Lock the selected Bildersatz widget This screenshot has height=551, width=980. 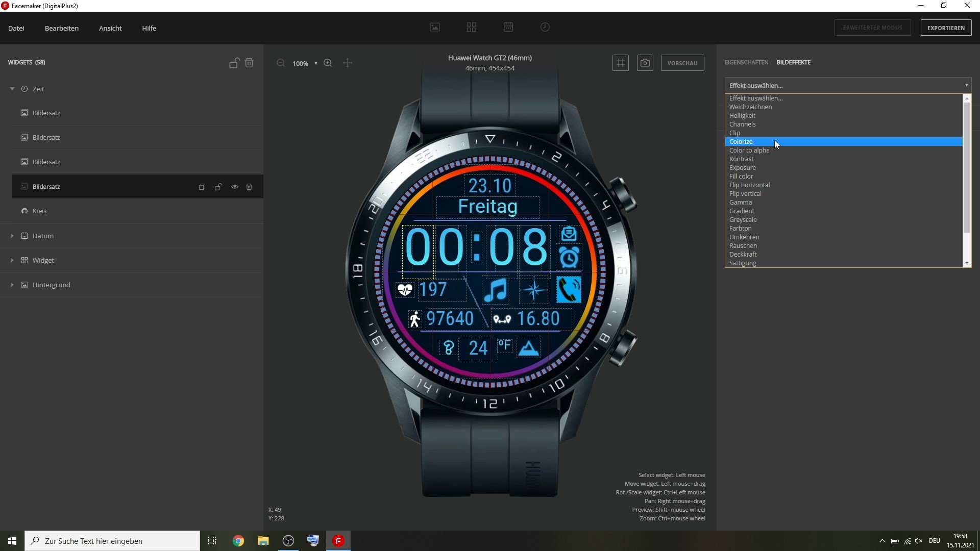(218, 187)
